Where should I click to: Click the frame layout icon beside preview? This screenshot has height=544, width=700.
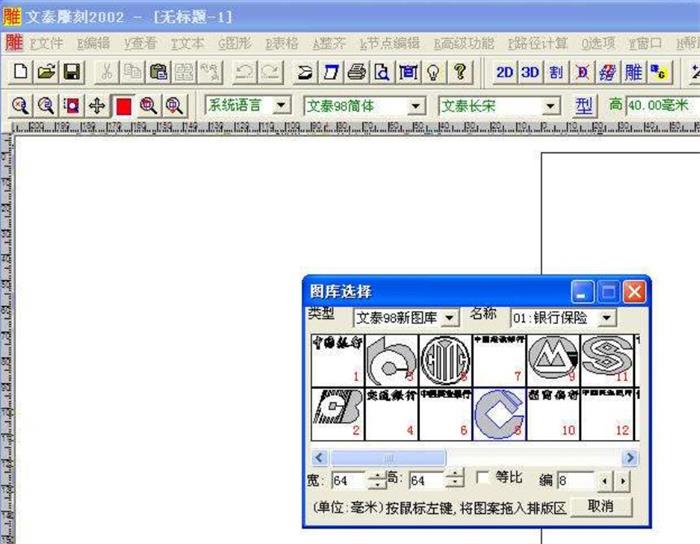point(408,72)
